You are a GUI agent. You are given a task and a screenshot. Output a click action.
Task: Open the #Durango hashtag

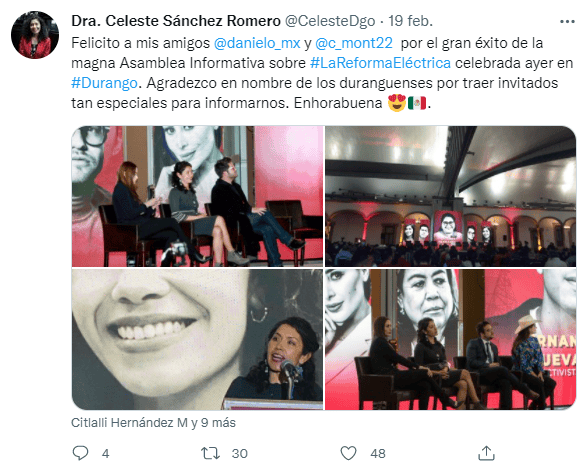[104, 83]
